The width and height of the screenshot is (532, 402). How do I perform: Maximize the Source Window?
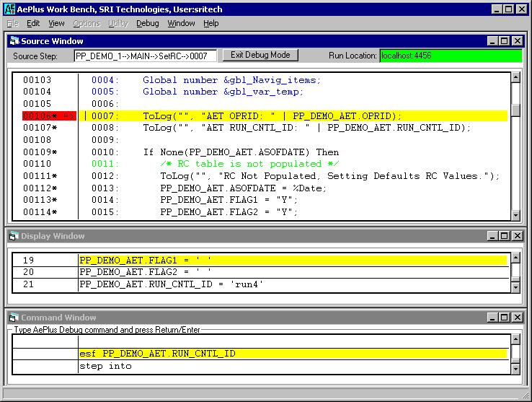505,41
